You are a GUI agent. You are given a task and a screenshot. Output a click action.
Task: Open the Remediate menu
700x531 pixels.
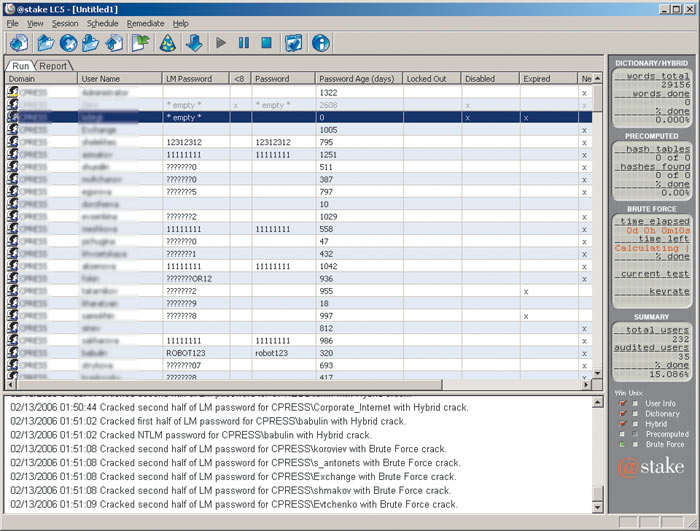tap(145, 24)
